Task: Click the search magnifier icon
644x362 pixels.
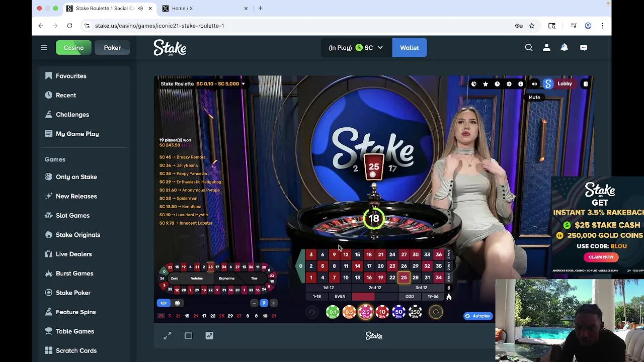Action: coord(529,48)
